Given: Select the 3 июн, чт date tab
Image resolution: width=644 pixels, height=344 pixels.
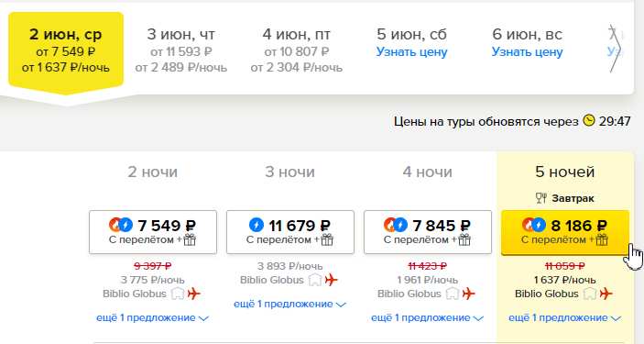Looking at the screenshot, I should [x=181, y=50].
